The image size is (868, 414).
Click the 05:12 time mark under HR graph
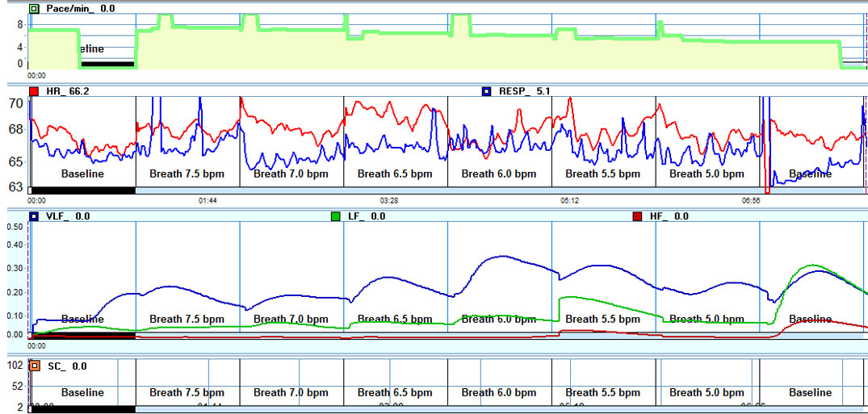[568, 199]
